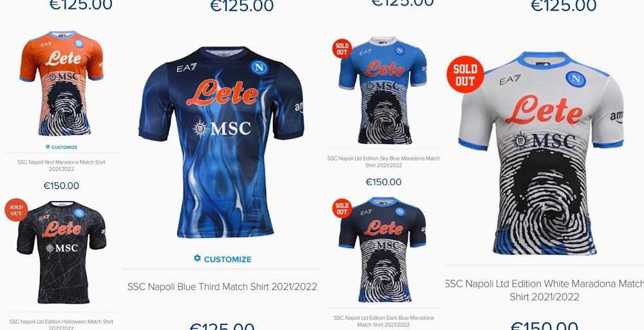This screenshot has height=330, width=644.
Task: Click SOLD OUT badge on dark blue shirt
Action: 342,208
